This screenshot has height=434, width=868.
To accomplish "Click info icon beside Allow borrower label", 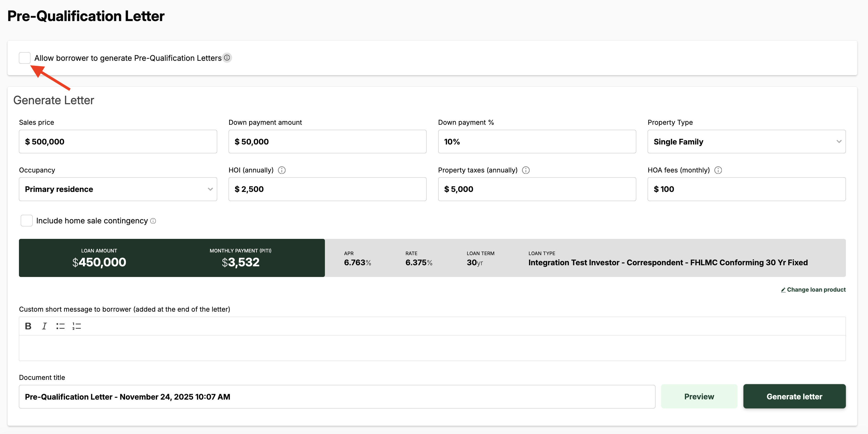I will click(227, 58).
